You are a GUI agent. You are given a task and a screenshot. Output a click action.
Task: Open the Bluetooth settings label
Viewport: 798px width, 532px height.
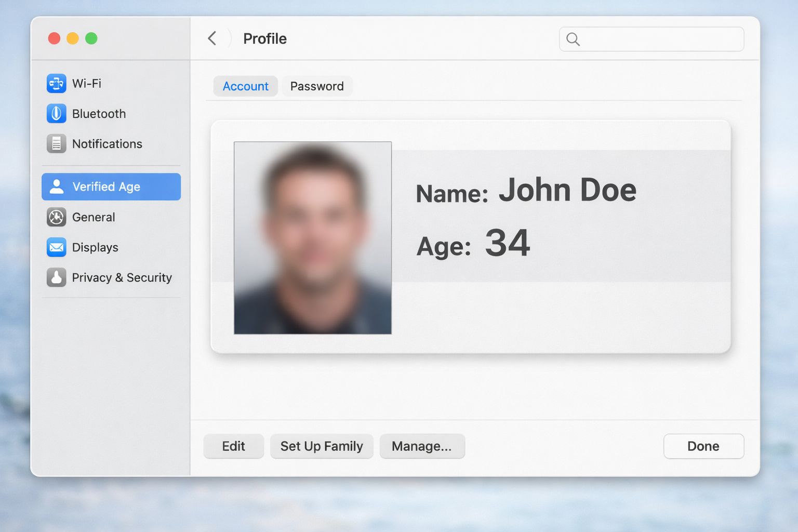[x=99, y=114]
